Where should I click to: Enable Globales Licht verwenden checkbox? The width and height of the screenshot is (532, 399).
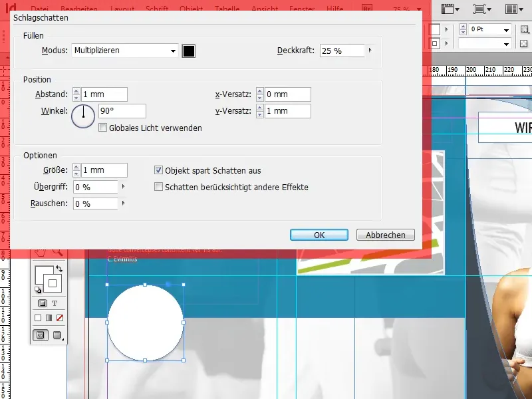pyautogui.click(x=102, y=128)
